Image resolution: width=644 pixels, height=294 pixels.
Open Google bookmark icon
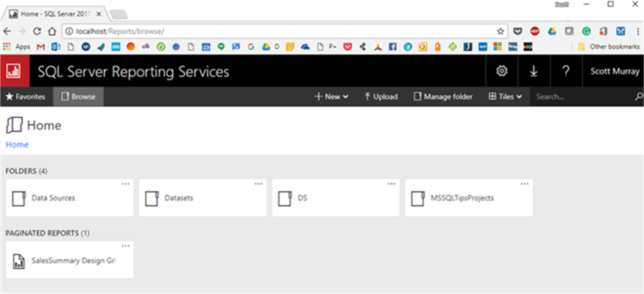pos(250,47)
